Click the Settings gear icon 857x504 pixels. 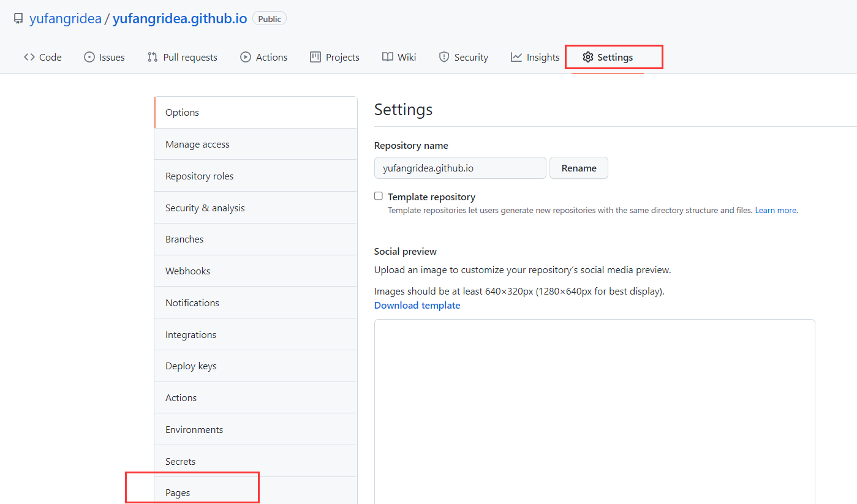point(588,57)
